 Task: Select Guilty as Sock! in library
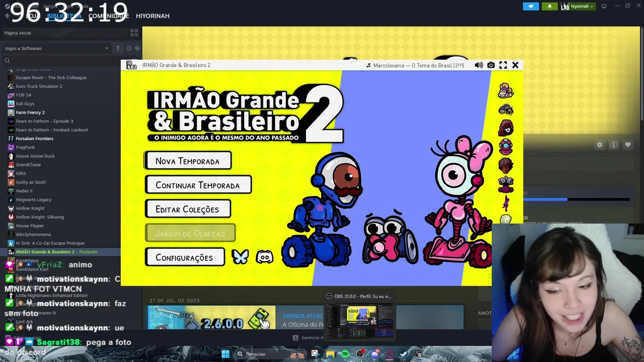(31, 182)
